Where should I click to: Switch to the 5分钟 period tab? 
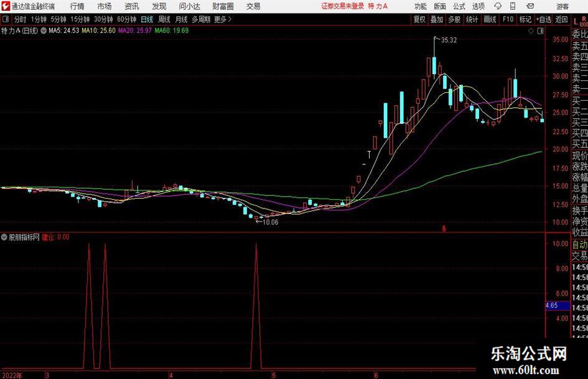pos(58,19)
